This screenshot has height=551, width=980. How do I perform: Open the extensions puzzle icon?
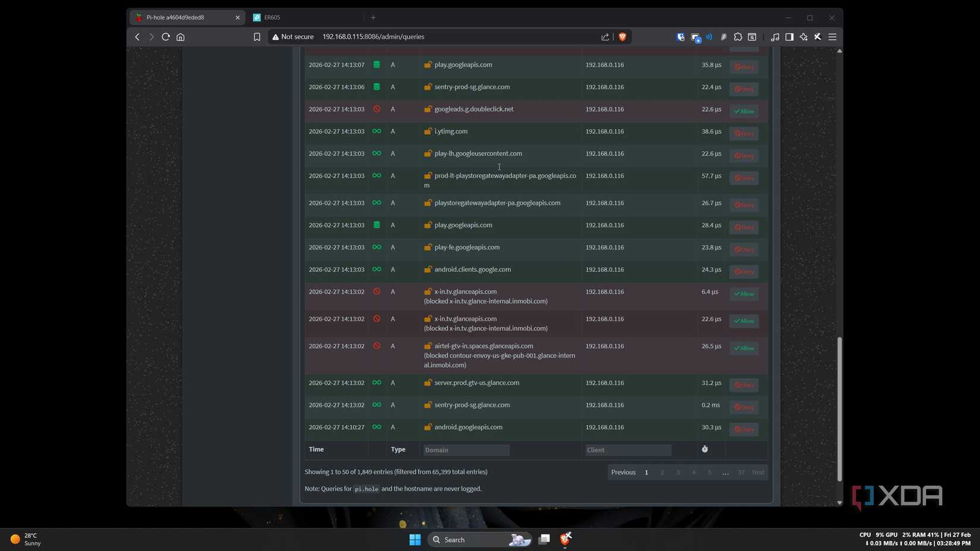pyautogui.click(x=738, y=37)
